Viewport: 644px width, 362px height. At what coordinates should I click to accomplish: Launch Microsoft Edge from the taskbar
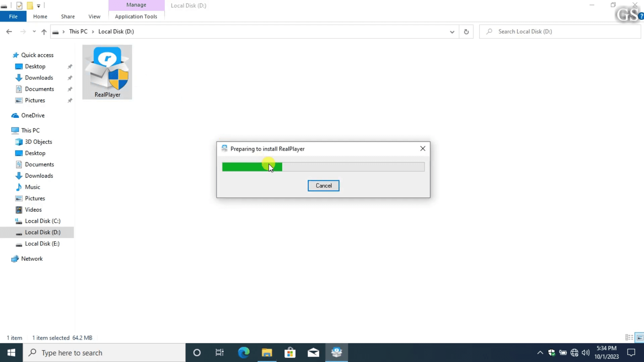pyautogui.click(x=244, y=353)
